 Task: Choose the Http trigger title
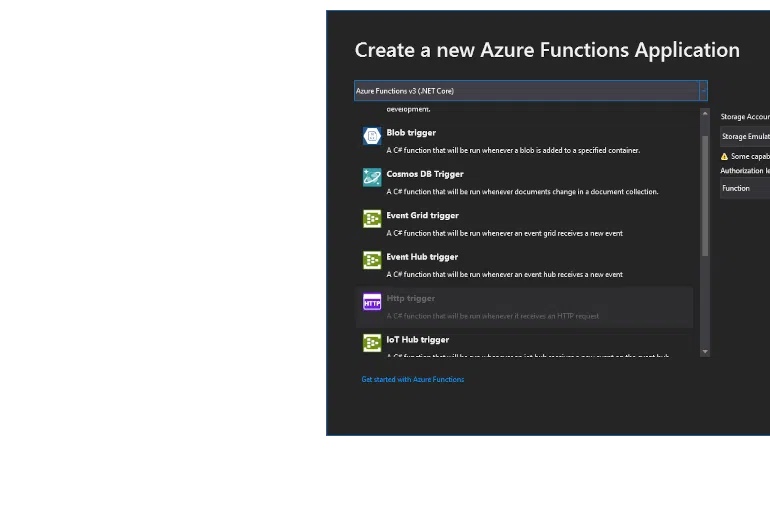[411, 298]
